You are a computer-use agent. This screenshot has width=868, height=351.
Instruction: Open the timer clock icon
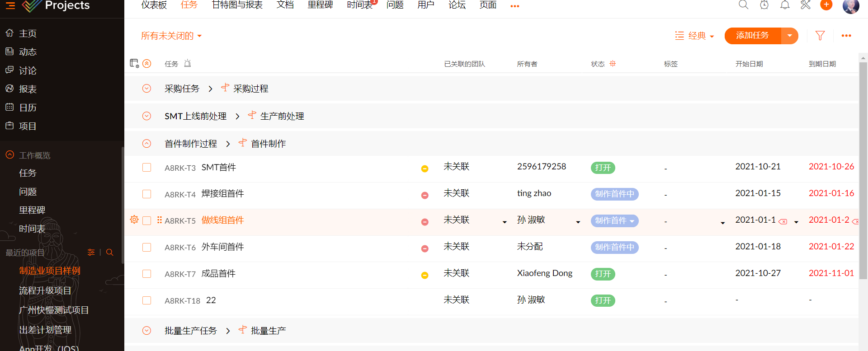pyautogui.click(x=764, y=5)
